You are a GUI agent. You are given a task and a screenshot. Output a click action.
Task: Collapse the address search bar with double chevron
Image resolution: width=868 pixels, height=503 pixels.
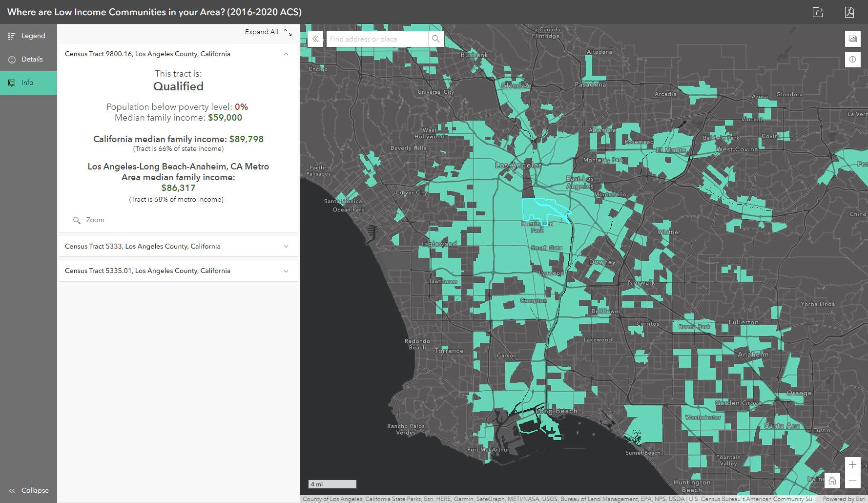(x=315, y=39)
